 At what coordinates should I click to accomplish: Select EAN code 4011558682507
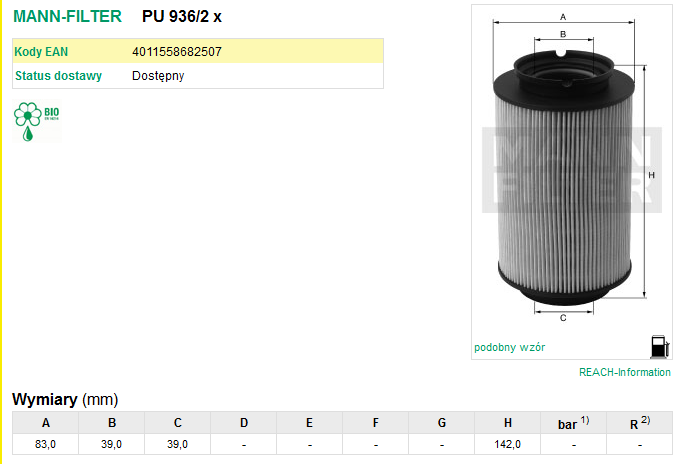pyautogui.click(x=177, y=52)
